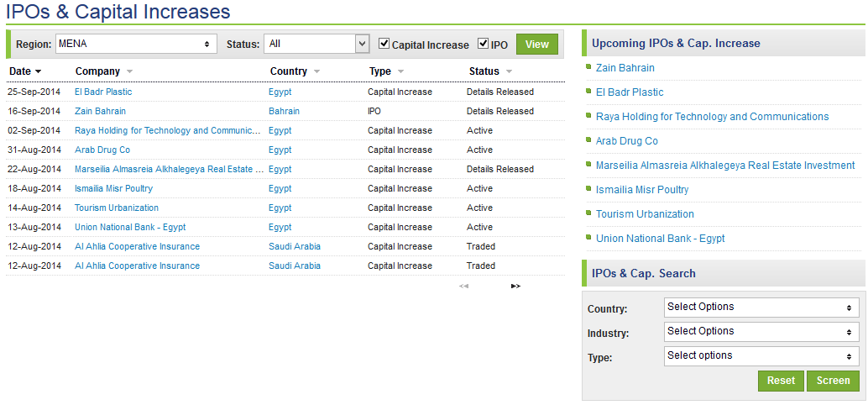This screenshot has width=868, height=405.
Task: Open Tourism Urbanization in the table
Action: 117,208
